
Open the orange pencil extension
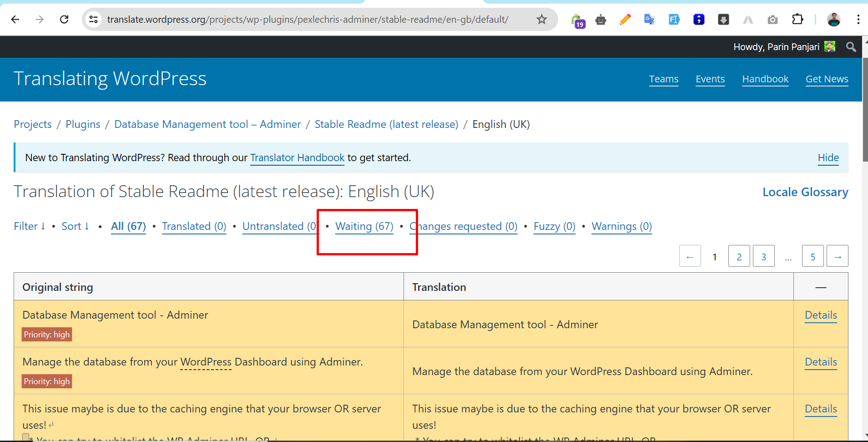coord(625,20)
